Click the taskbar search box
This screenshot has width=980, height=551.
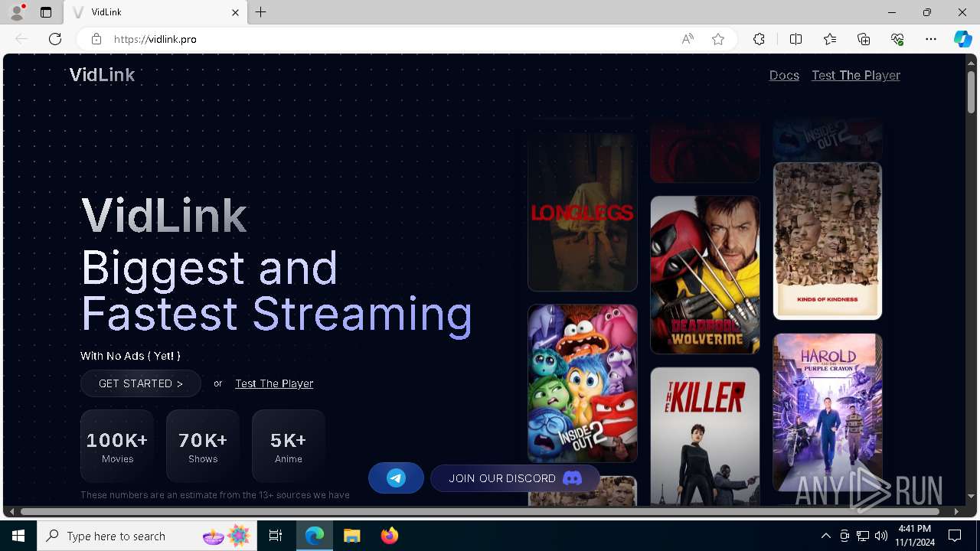[146, 536]
